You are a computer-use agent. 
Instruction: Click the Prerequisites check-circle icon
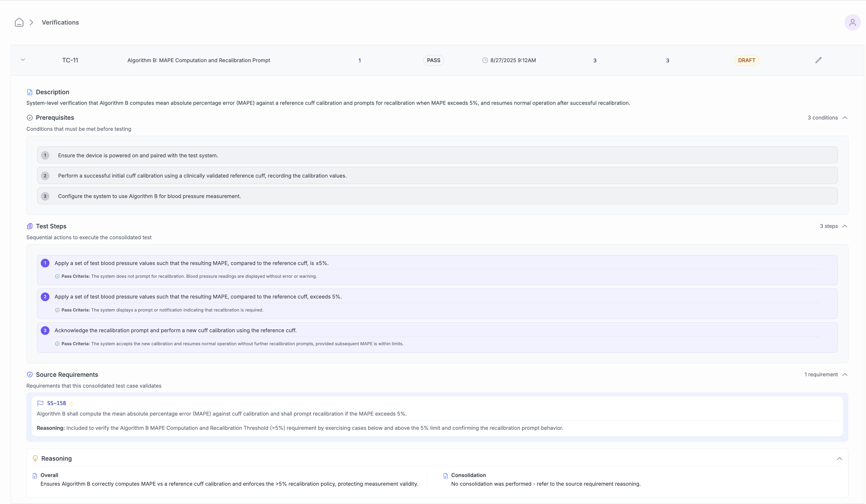click(x=30, y=117)
